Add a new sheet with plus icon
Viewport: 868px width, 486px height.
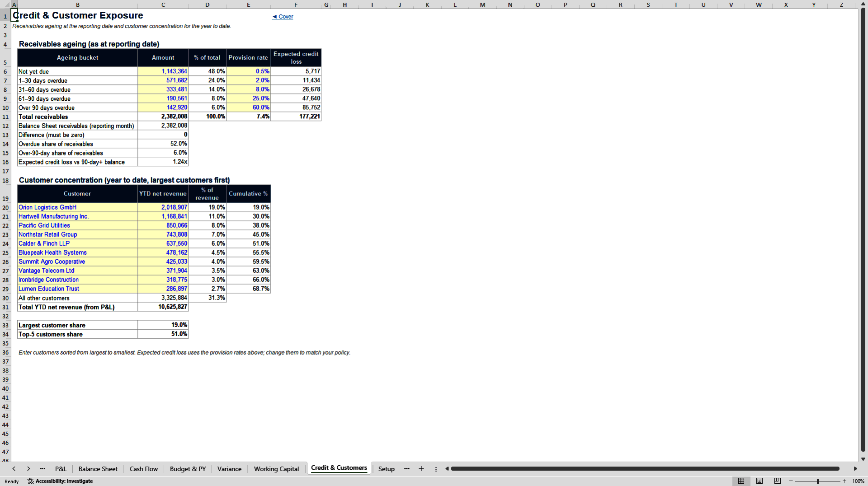point(421,469)
